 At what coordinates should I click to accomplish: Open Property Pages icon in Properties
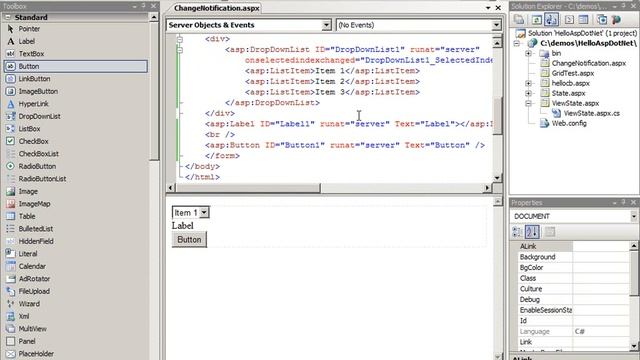(x=550, y=232)
